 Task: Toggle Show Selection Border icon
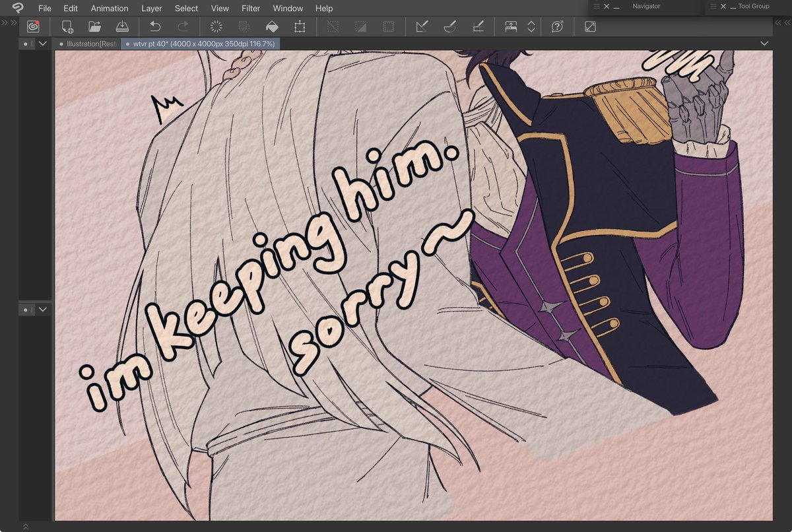point(389,27)
